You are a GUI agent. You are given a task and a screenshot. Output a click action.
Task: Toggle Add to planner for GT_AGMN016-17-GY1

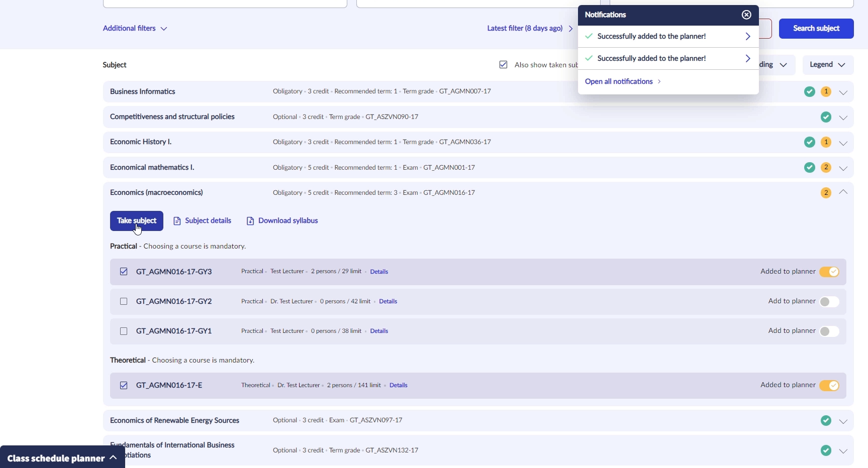(829, 331)
